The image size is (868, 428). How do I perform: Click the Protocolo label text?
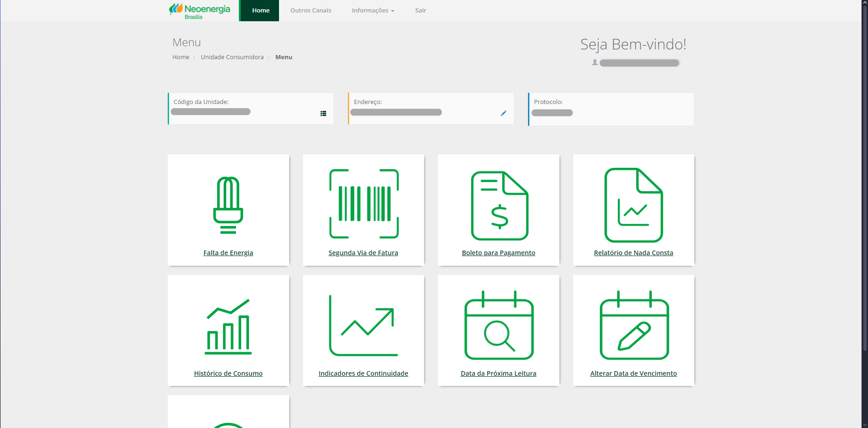[548, 102]
